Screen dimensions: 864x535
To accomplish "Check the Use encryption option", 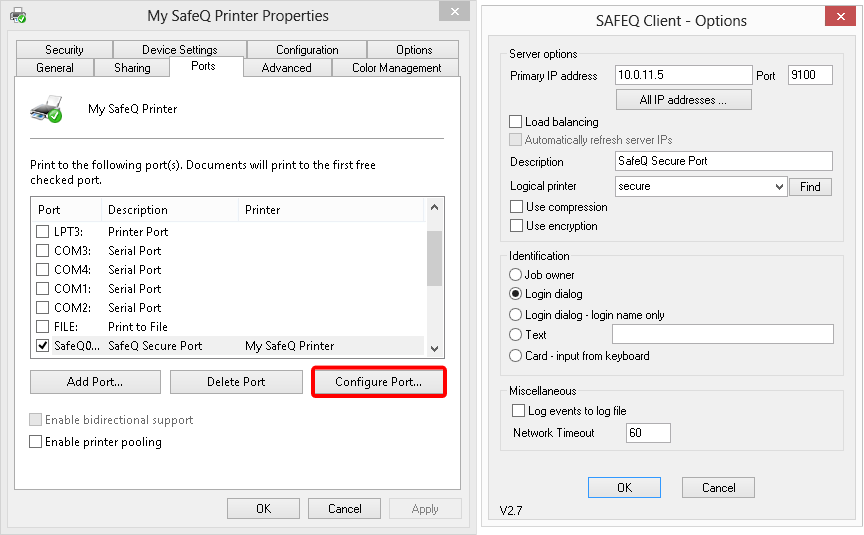I will (517, 226).
